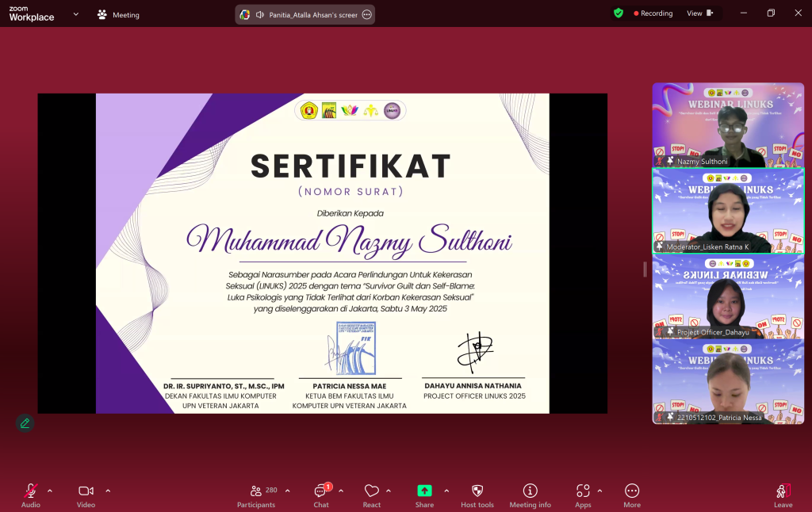812x512 pixels.
Task: Expand the caret next to Apps
Action: pos(599,491)
